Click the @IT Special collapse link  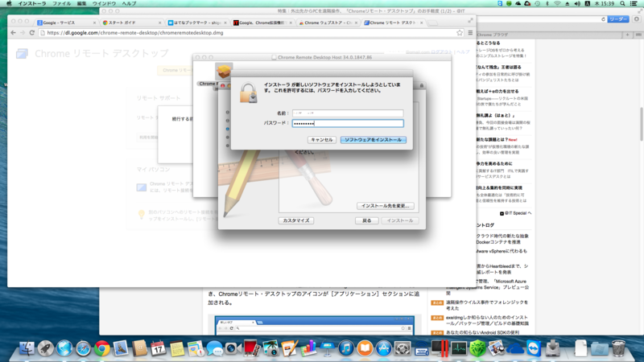coord(515,213)
